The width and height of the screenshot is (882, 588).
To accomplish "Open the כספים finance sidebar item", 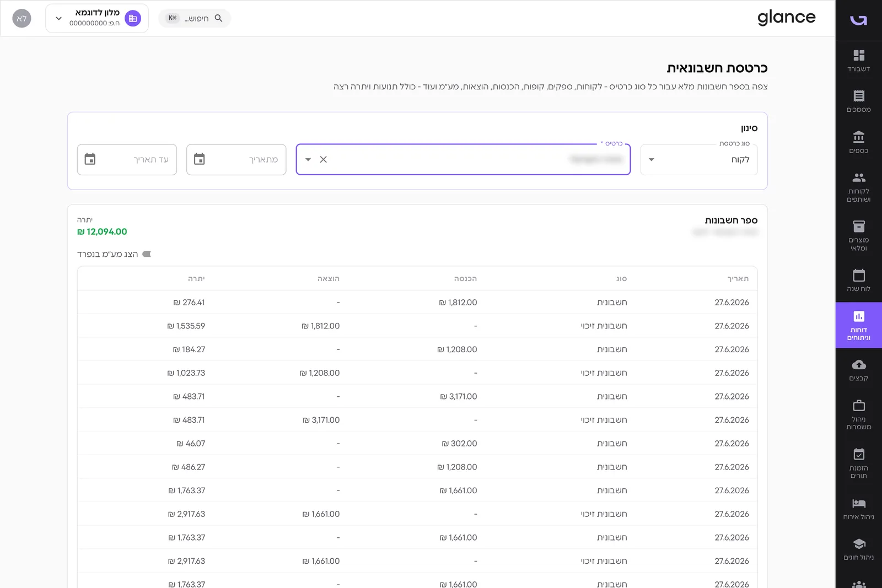I will 858,142.
